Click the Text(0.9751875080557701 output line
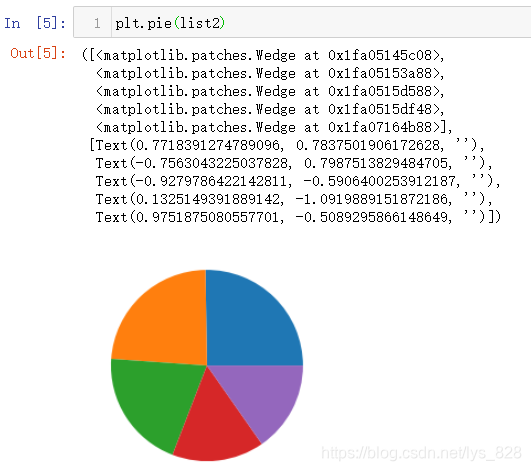The height and width of the screenshot is (471, 531). (298, 217)
